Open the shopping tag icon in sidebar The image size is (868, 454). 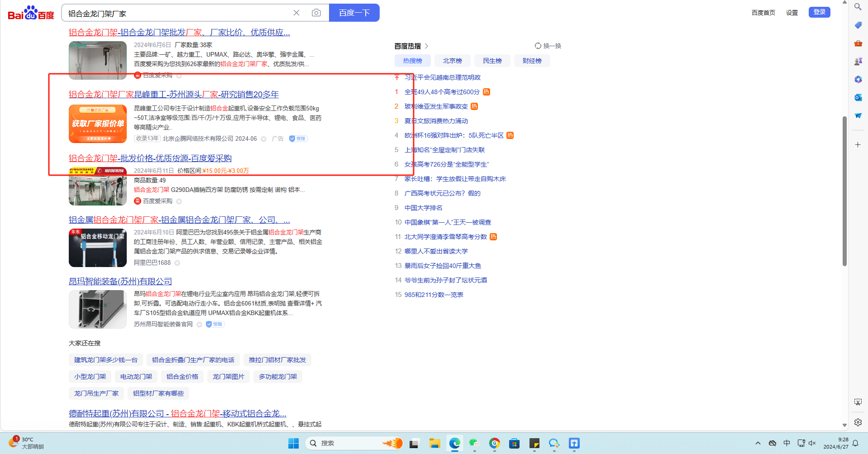(858, 25)
